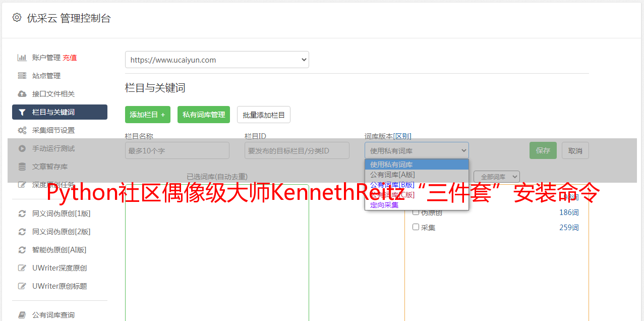Image resolution: width=644 pixels, height=321 pixels.
Task: Choose 公有词库[C版] option in the list
Action: pyautogui.click(x=417, y=195)
